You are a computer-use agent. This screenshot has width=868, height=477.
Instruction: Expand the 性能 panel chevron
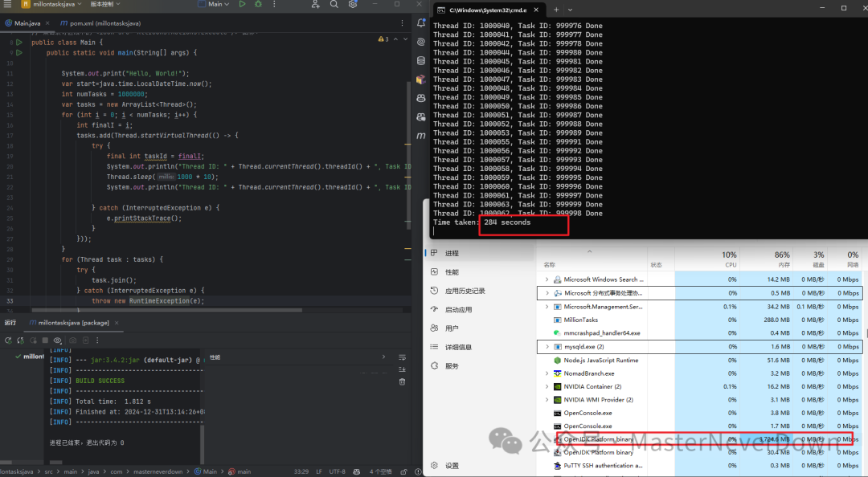pos(383,357)
